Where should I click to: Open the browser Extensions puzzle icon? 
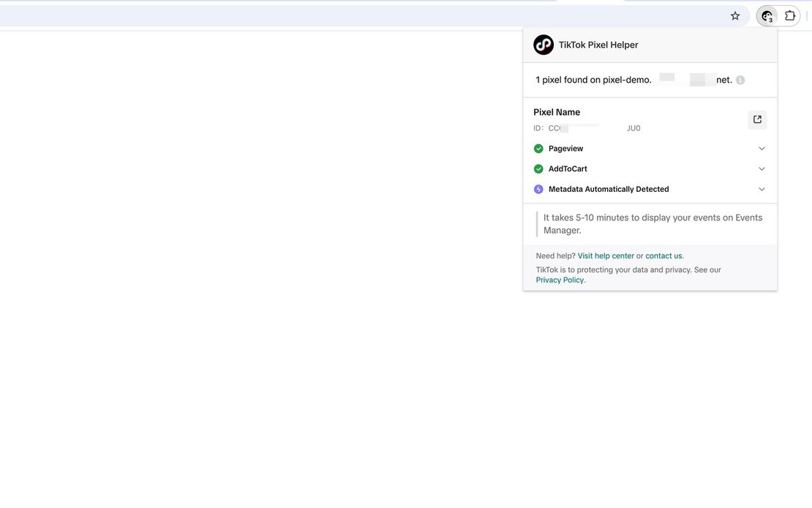790,16
